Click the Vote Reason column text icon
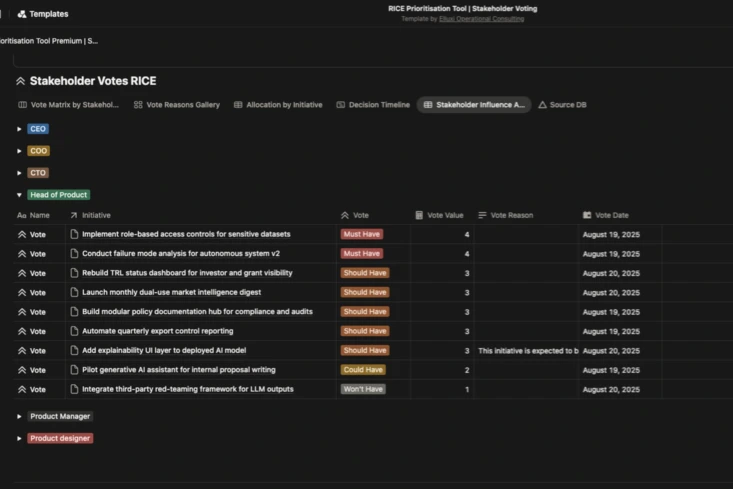 click(482, 215)
